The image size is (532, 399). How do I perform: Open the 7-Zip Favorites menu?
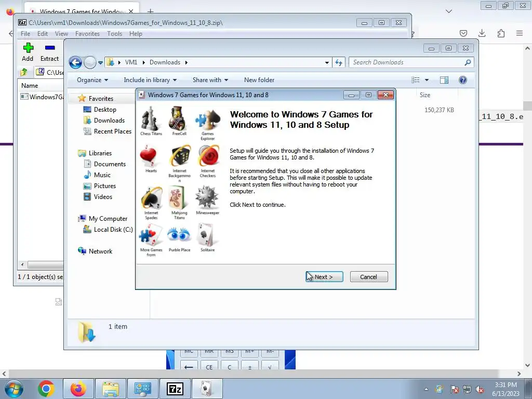(x=87, y=34)
